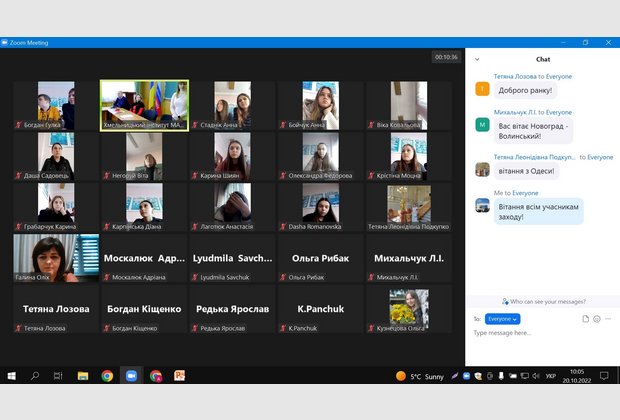620x420 pixels.
Task: Open File Explorer from the taskbar
Action: pyautogui.click(x=83, y=376)
